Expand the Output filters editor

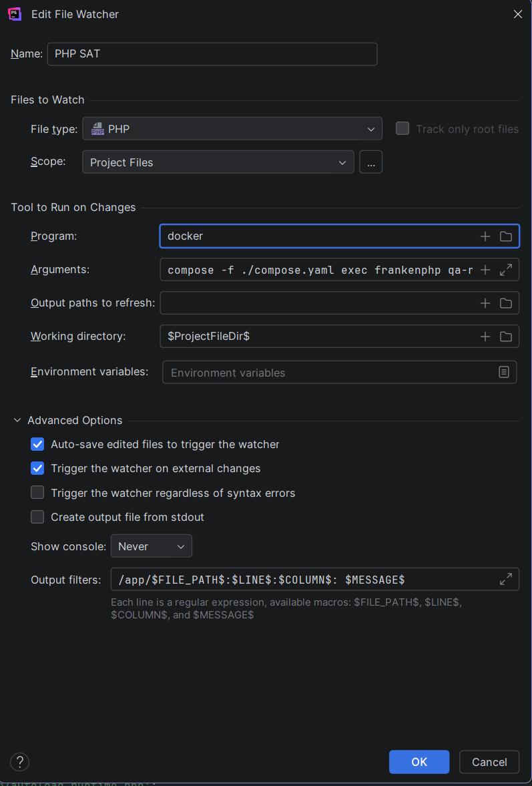pyautogui.click(x=506, y=580)
